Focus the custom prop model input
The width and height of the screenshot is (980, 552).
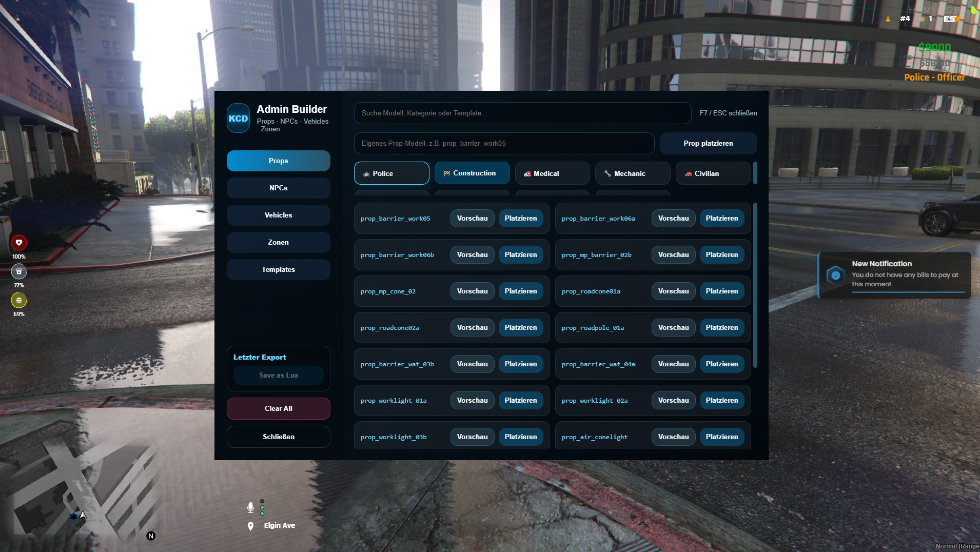[504, 144]
